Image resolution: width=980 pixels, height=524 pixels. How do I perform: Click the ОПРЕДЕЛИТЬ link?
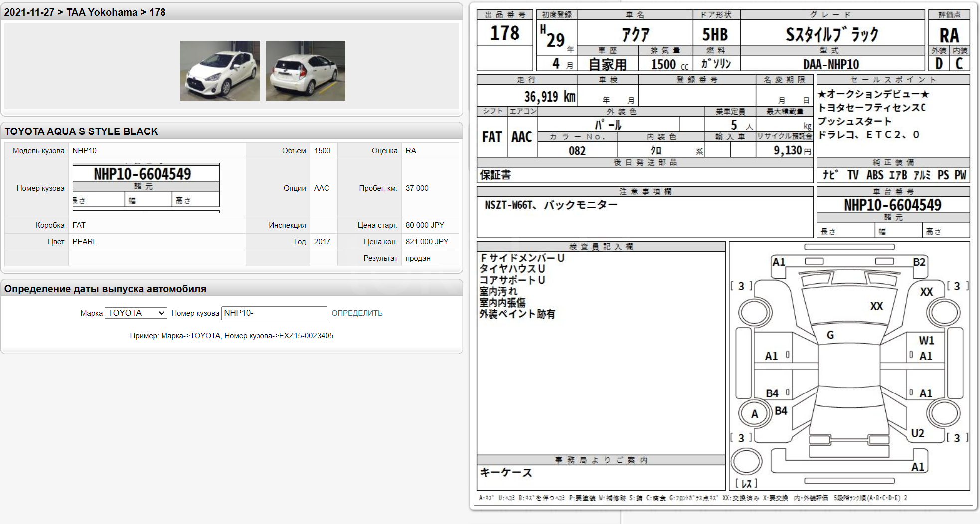tap(357, 313)
